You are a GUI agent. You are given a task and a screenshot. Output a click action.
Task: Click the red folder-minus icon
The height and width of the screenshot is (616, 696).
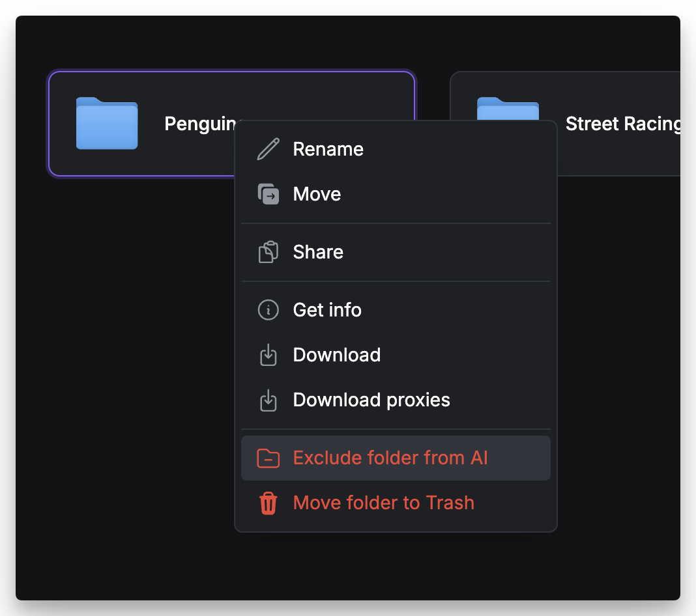(x=268, y=458)
